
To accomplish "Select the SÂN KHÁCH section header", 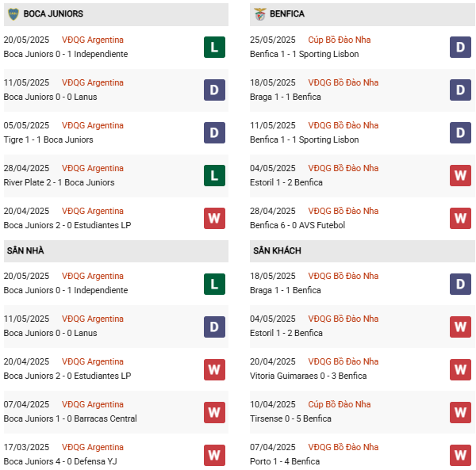I will pyautogui.click(x=277, y=250).
